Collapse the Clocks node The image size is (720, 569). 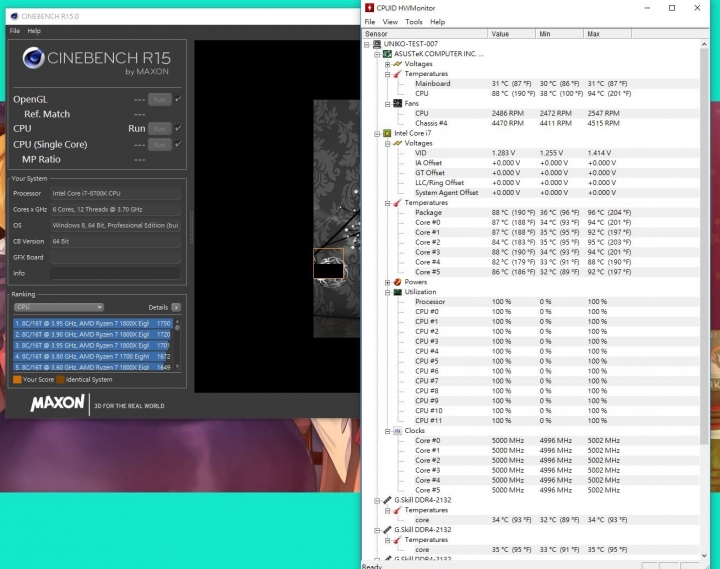(388, 431)
